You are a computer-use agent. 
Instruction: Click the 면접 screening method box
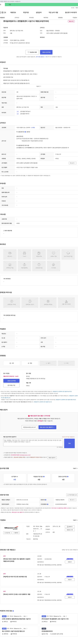click(30, 363)
